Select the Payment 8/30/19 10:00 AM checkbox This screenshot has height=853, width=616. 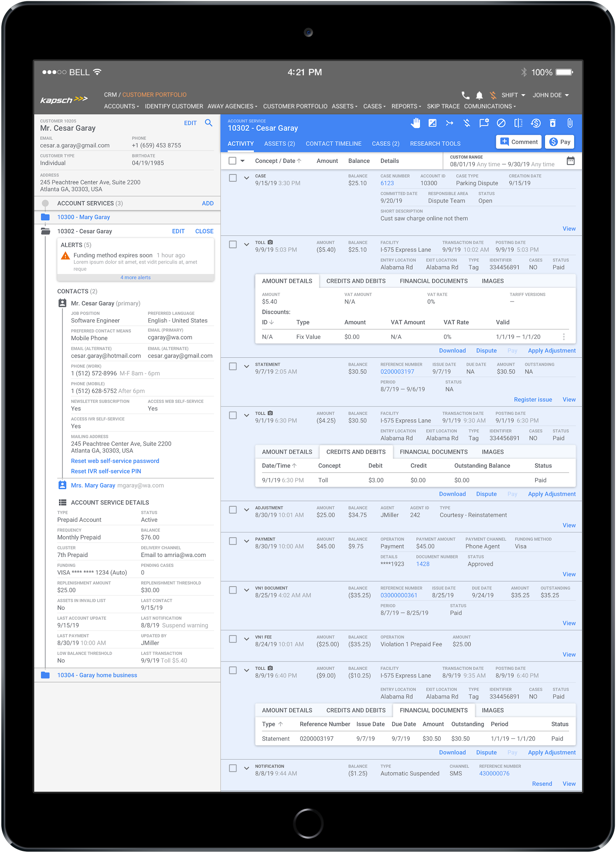[233, 541]
